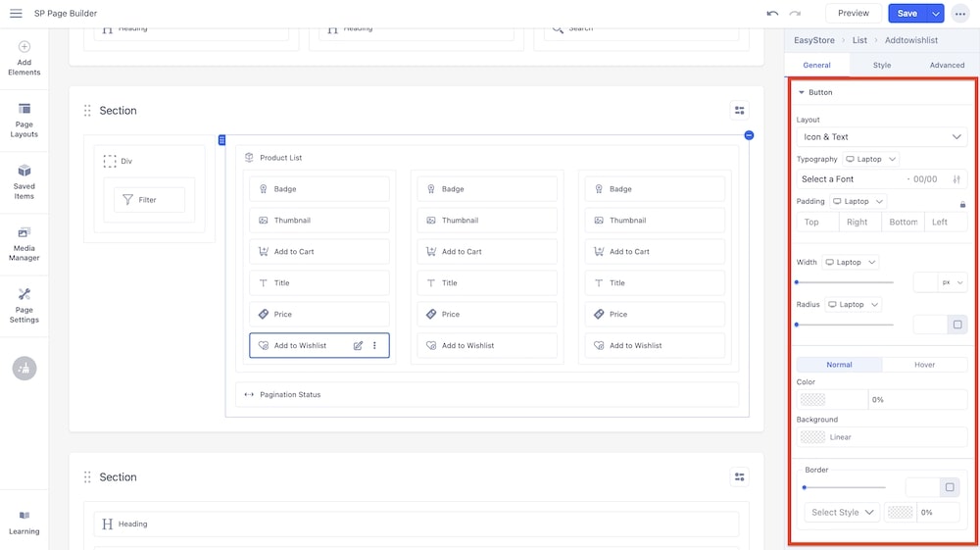
Task: Expand the border Select Style dropdown
Action: point(842,513)
